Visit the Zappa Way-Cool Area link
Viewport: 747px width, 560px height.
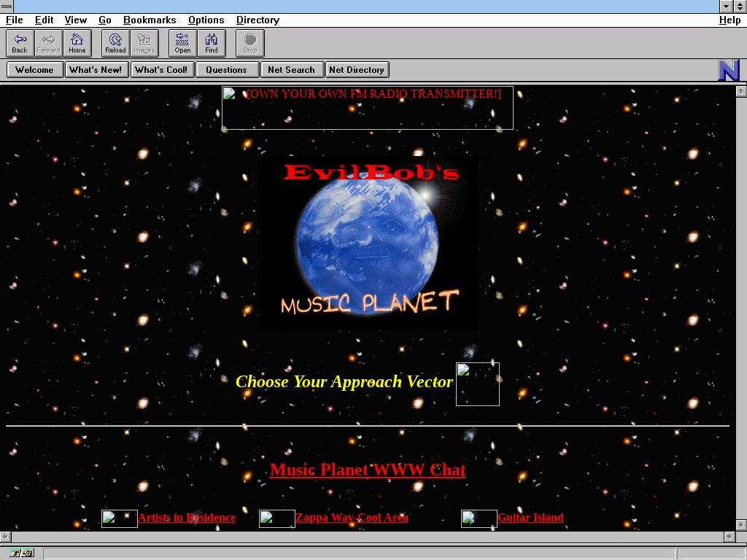point(352,518)
